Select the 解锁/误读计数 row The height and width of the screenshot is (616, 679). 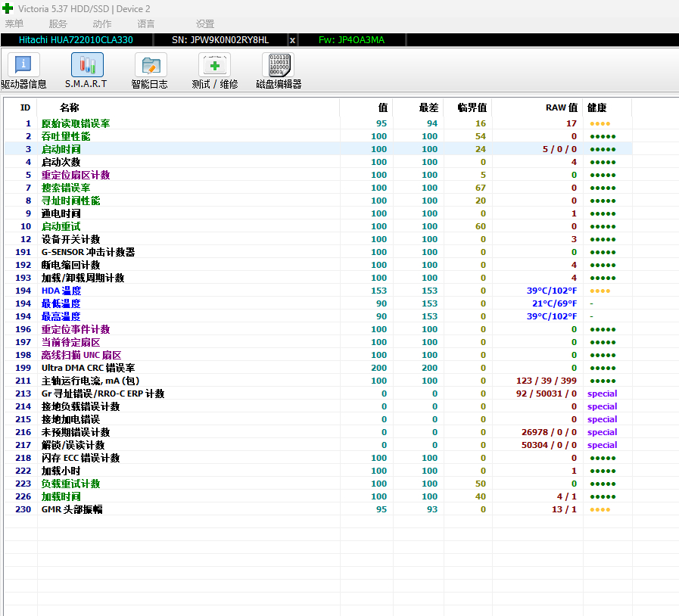318,445
